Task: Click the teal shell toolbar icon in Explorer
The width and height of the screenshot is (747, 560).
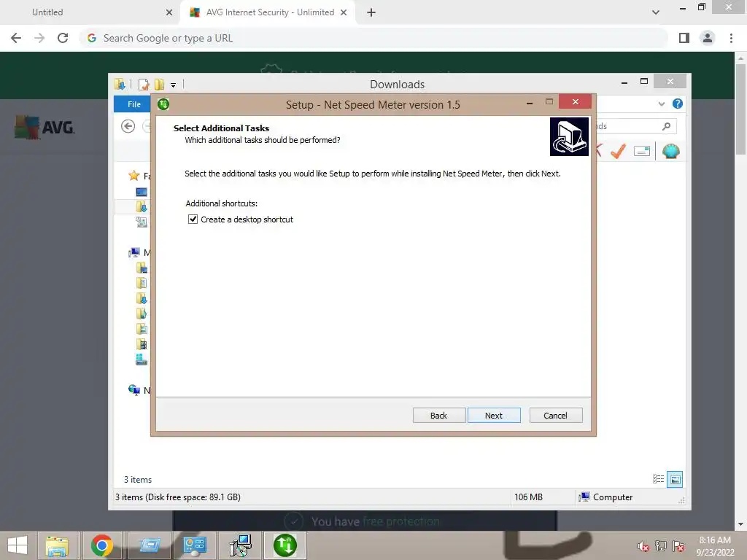Action: 671,152
